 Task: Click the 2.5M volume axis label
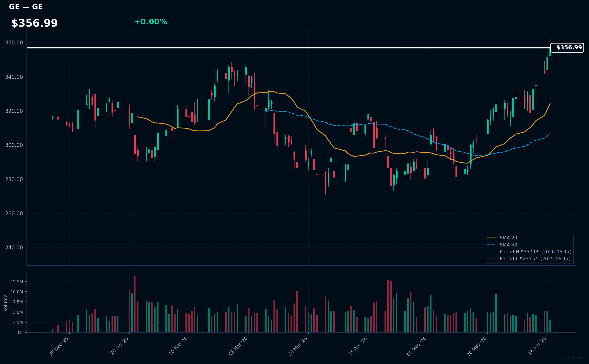[18, 323]
